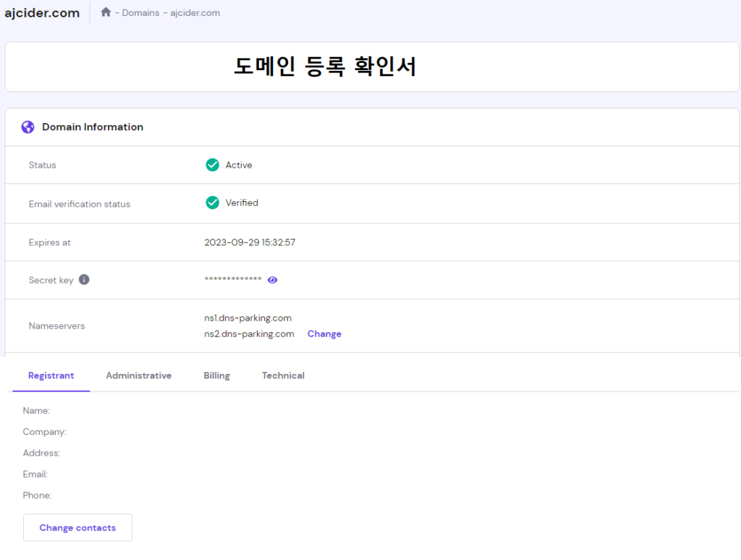Click the Secret key label
741x560 pixels.
51,280
